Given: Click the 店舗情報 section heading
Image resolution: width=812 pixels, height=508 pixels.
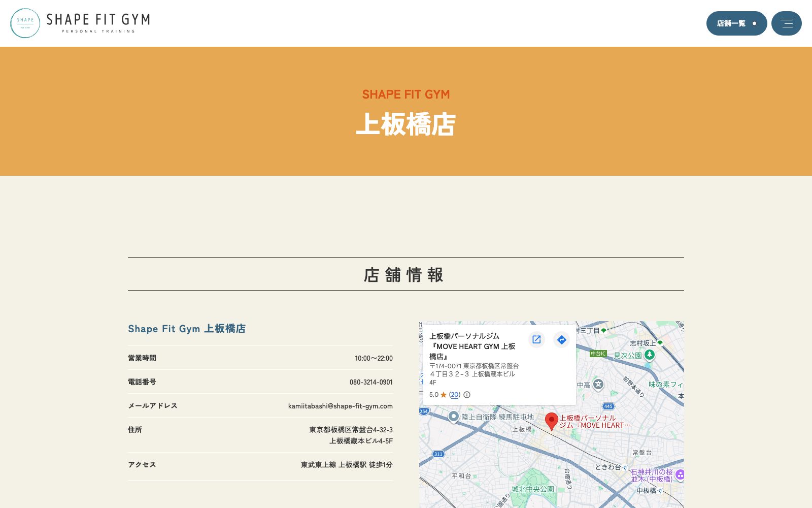Looking at the screenshot, I should click(x=404, y=275).
